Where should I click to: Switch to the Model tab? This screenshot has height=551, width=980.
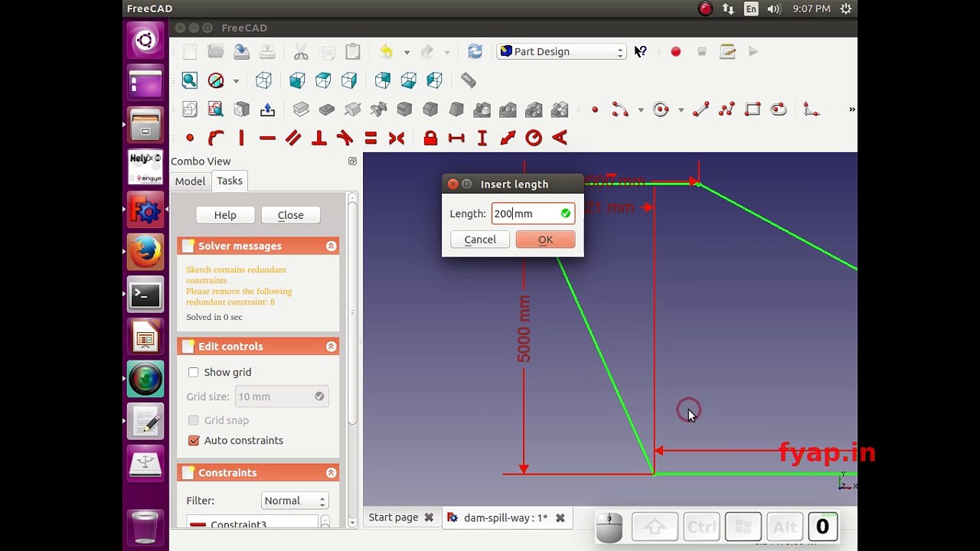190,181
